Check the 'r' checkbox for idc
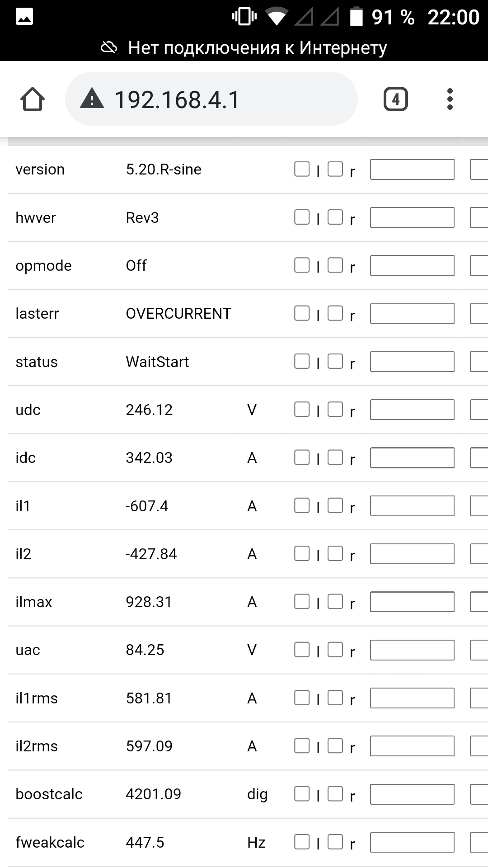The height and width of the screenshot is (868, 488). coord(335,458)
